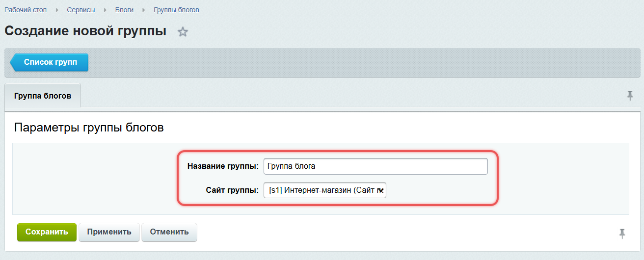Viewport: 644px width, 260px height.
Task: Focus the Название группы input field
Action: point(376,166)
